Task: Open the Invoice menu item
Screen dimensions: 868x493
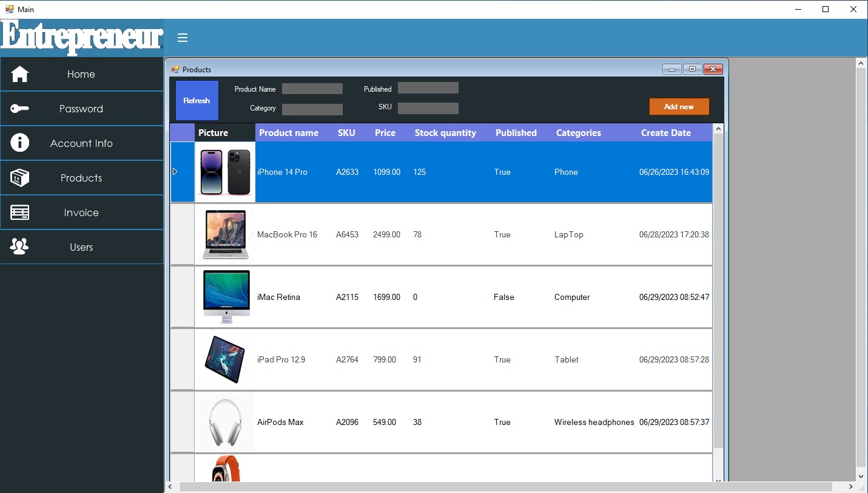Action: coord(82,212)
